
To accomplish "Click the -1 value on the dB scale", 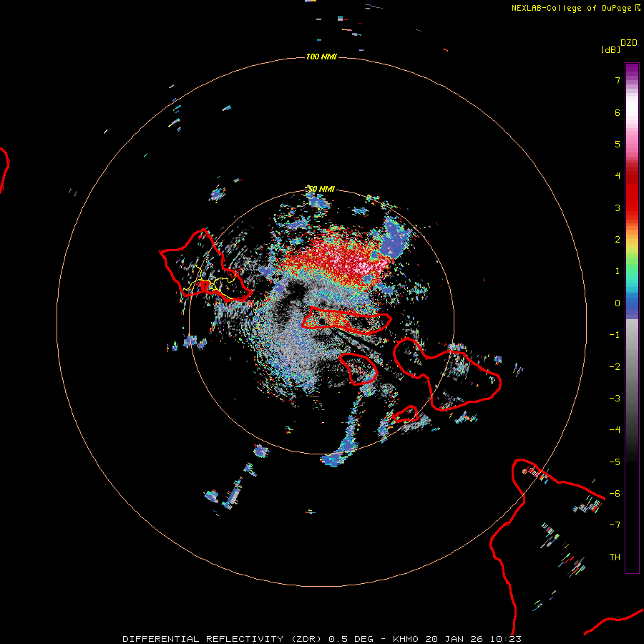I will point(615,335).
